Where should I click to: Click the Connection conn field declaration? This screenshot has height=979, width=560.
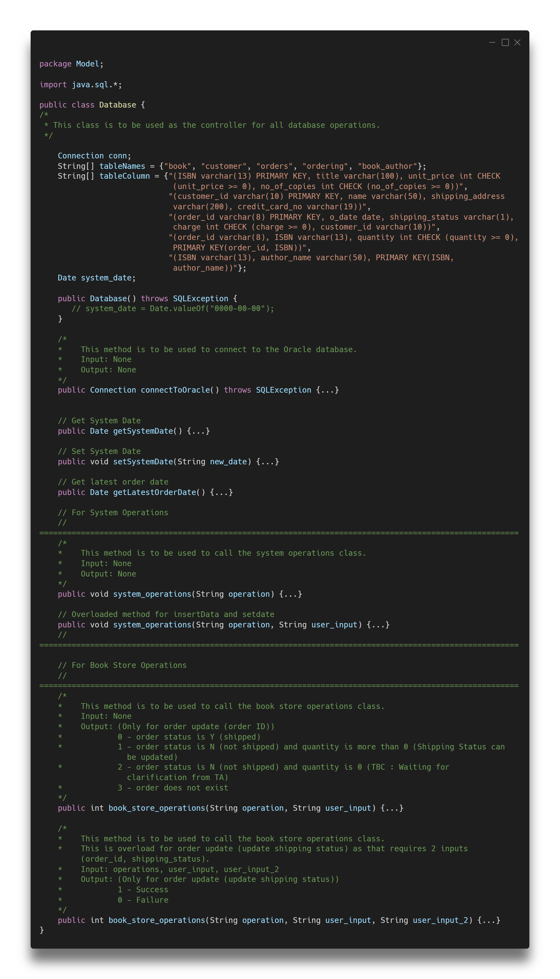point(92,155)
